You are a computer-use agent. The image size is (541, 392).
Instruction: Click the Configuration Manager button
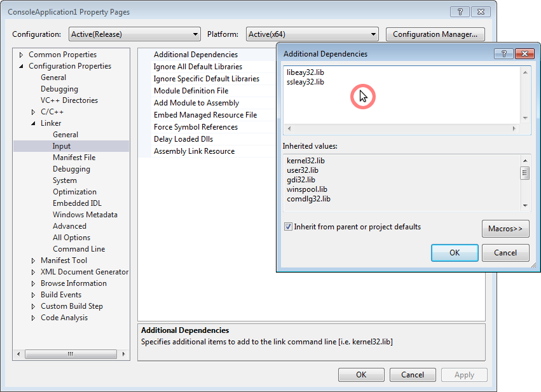[435, 34]
